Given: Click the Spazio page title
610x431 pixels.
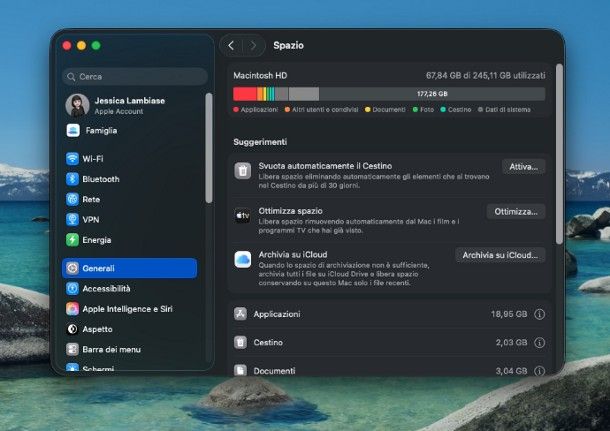Looking at the screenshot, I should (288, 45).
